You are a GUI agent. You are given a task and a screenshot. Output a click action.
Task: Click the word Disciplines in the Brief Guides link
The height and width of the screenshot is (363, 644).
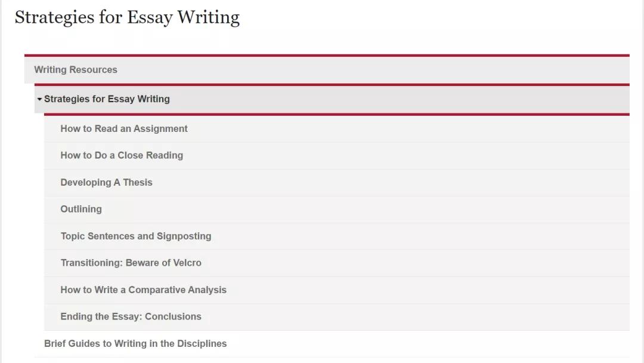pos(201,343)
